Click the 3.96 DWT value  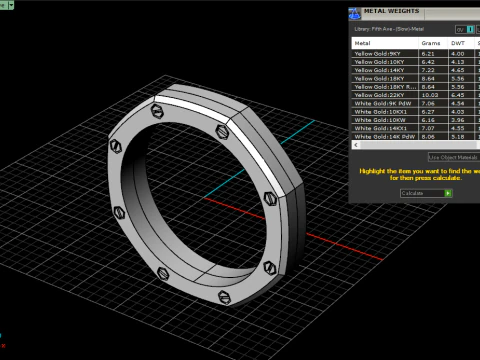pos(458,120)
